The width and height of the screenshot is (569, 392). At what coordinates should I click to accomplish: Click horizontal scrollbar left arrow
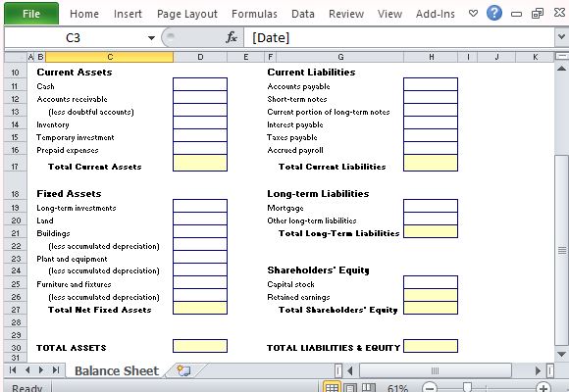tap(350, 370)
